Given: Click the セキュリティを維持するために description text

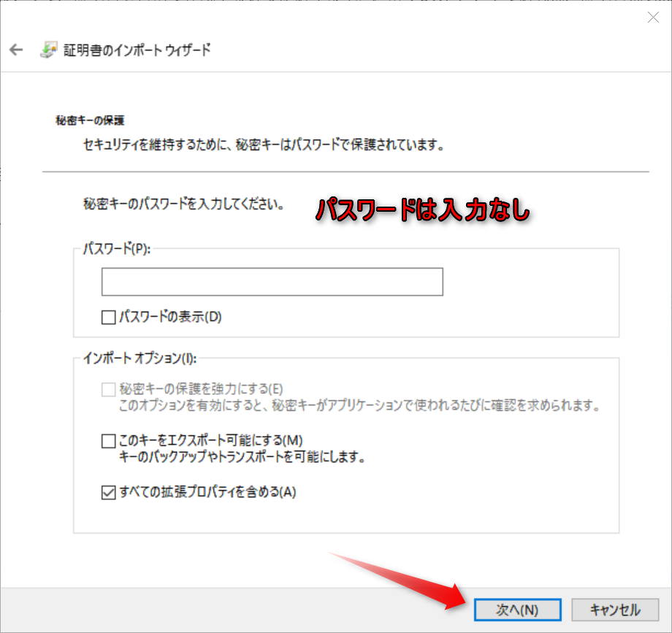Looking at the screenshot, I should point(264,145).
